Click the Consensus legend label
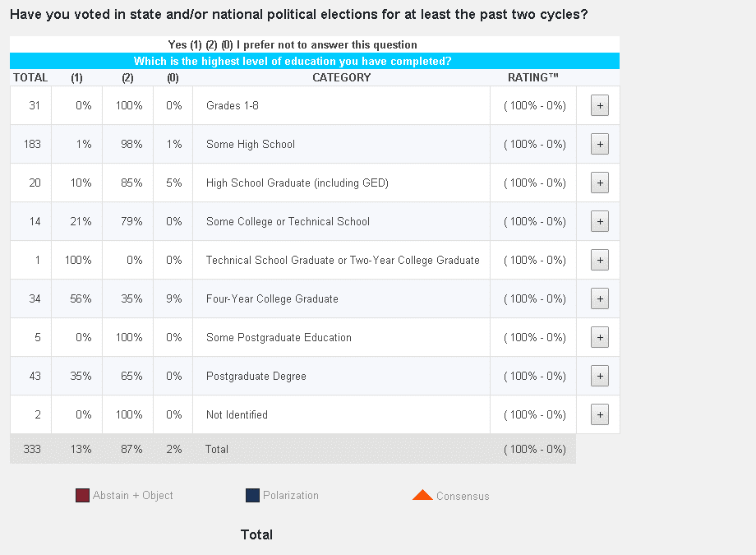 click(x=463, y=496)
